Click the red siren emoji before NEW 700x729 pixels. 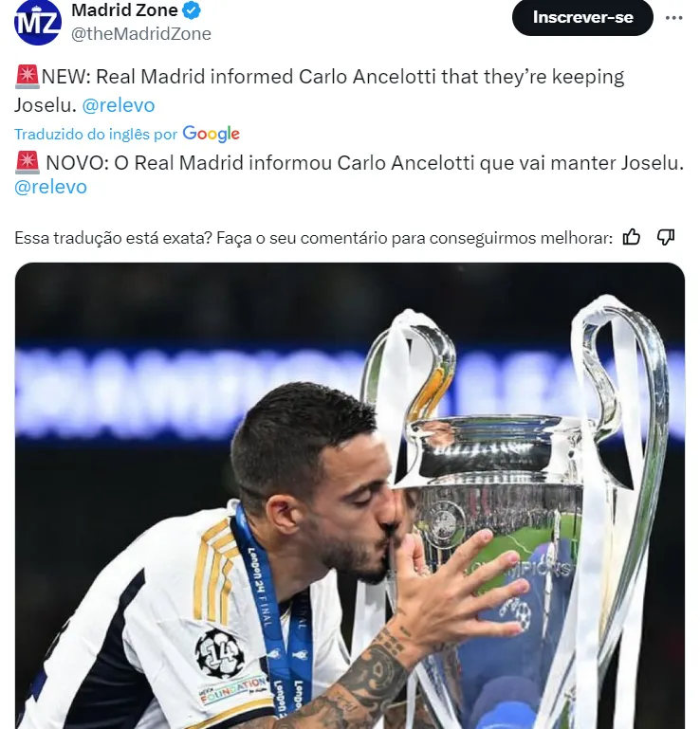27,77
